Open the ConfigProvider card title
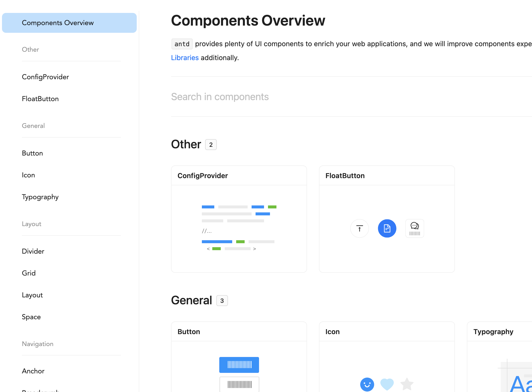Viewport: 532px width, 392px height. [x=203, y=176]
